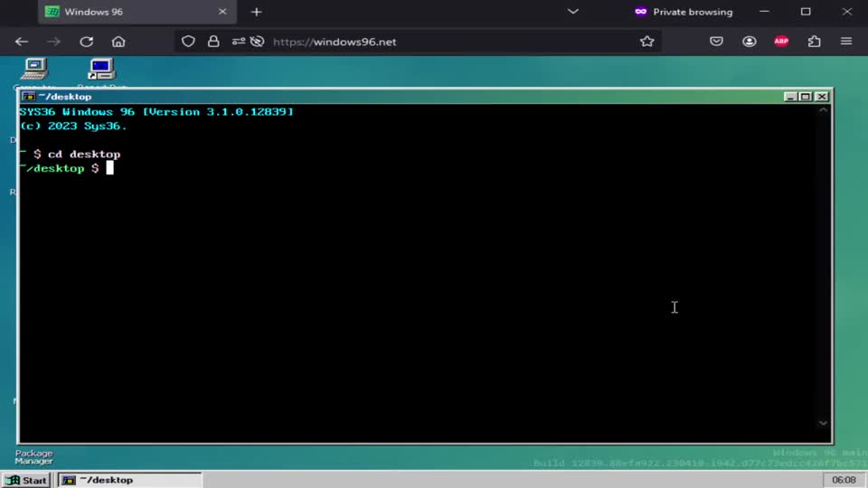View site security via padlock icon
Screen dimensions: 868x488
[x=213, y=42]
